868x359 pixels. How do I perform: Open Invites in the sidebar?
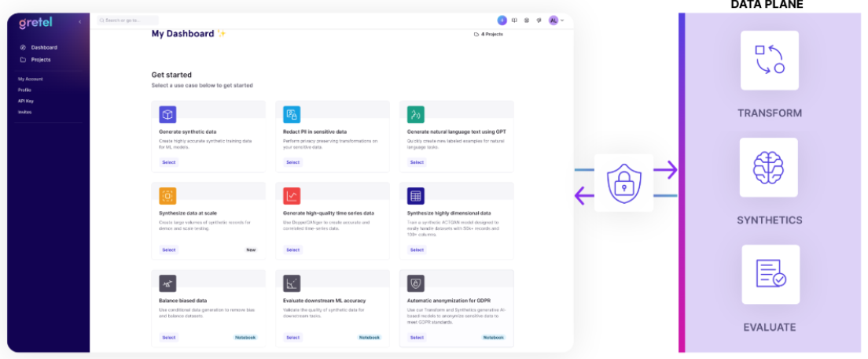25,112
